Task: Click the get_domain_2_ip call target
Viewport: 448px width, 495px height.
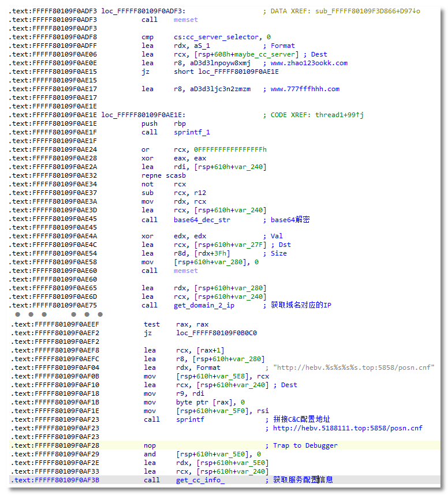Action: tap(204, 305)
